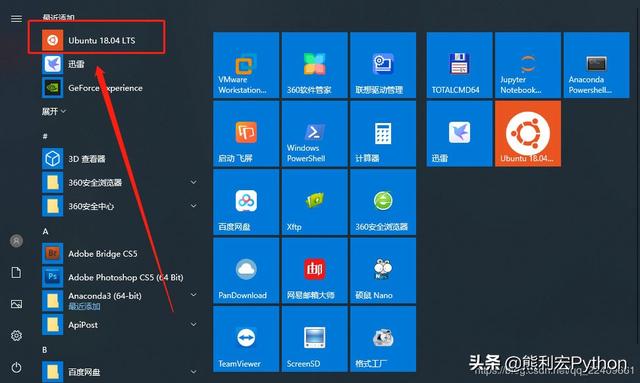Launch the orange Ubuntu 18.04 tile

point(528,134)
